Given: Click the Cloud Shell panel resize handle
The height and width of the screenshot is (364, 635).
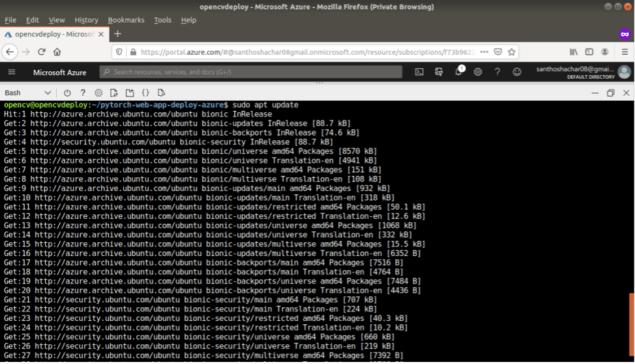Looking at the screenshot, I should click(x=320, y=83).
